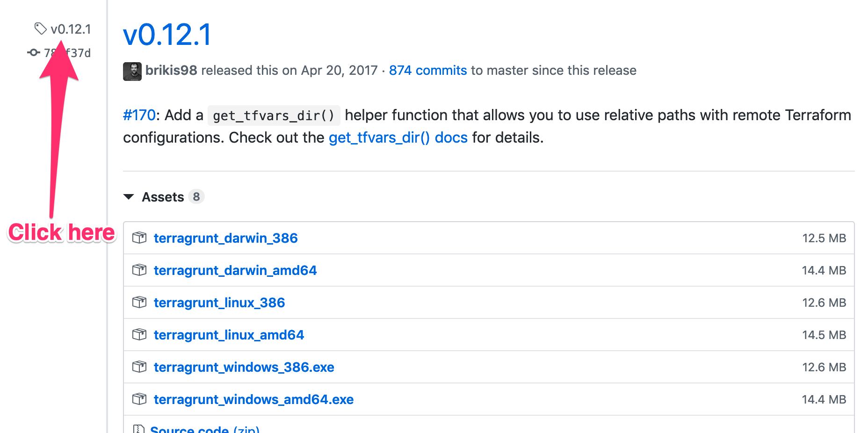Open the get_tfvars_dir() docs link
The width and height of the screenshot is (868, 433).
(398, 137)
